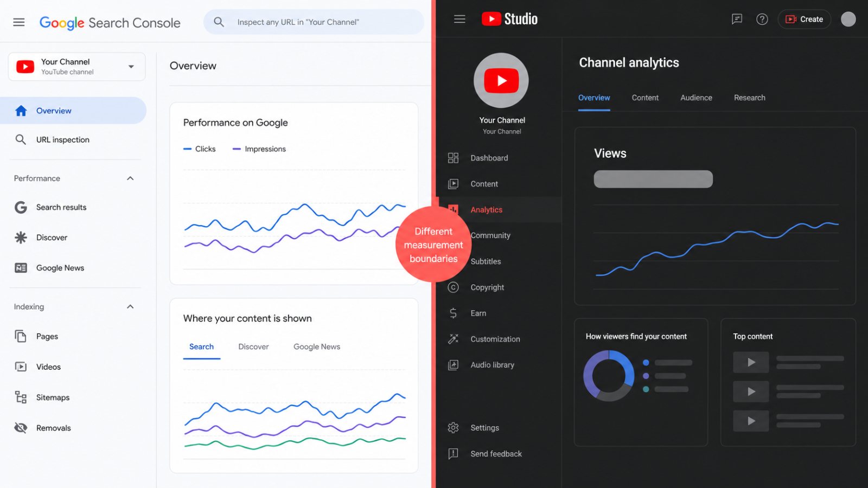Select the Google News tab in content card

point(317,347)
